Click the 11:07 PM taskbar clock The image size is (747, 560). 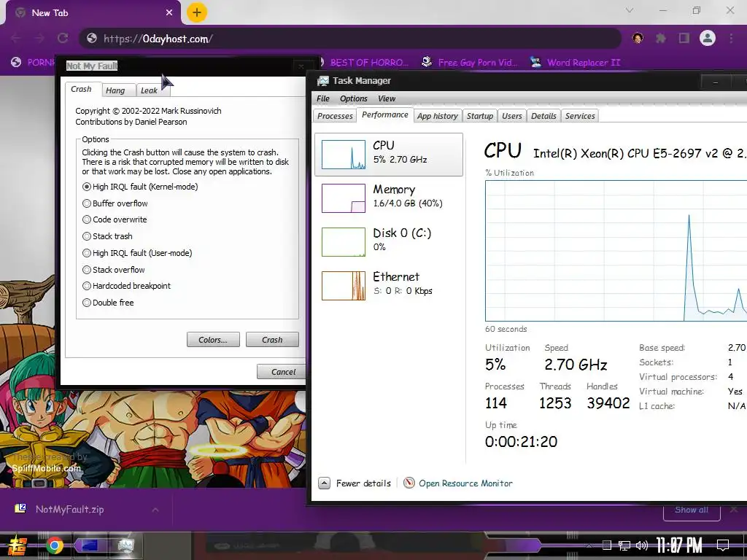tap(679, 545)
